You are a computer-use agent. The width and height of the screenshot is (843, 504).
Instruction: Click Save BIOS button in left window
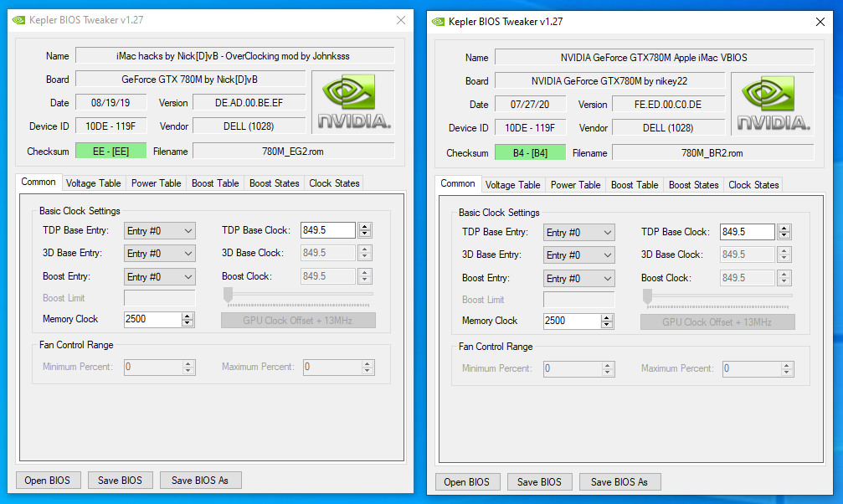coord(120,481)
